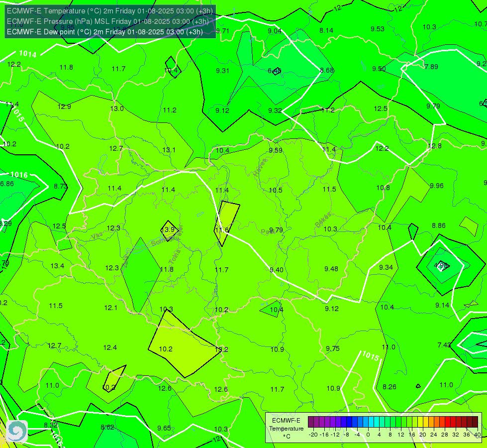Click the dark red 40 end of scale
The width and height of the screenshot is (487, 448).
click(x=475, y=422)
